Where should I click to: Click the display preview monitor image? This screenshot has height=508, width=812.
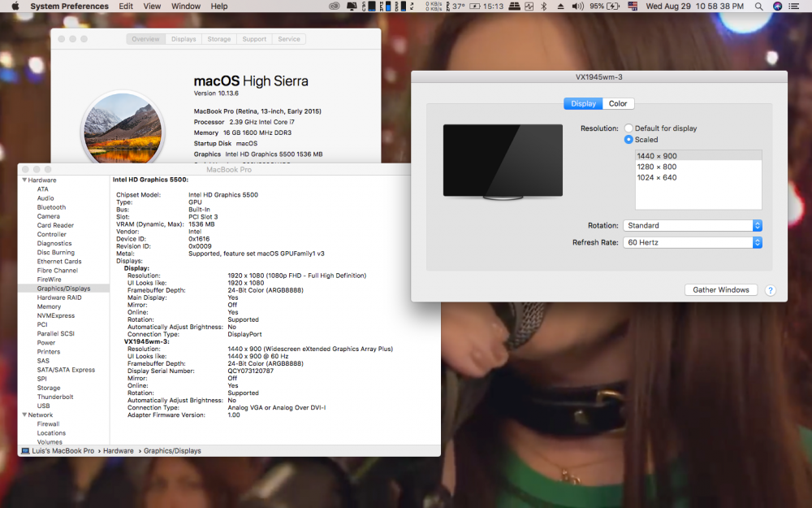coord(503,162)
